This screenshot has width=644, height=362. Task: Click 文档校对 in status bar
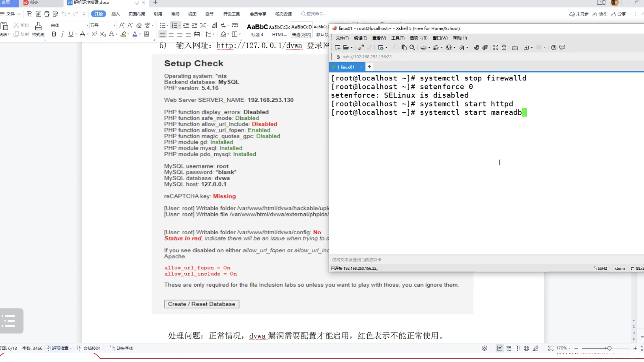click(88, 348)
